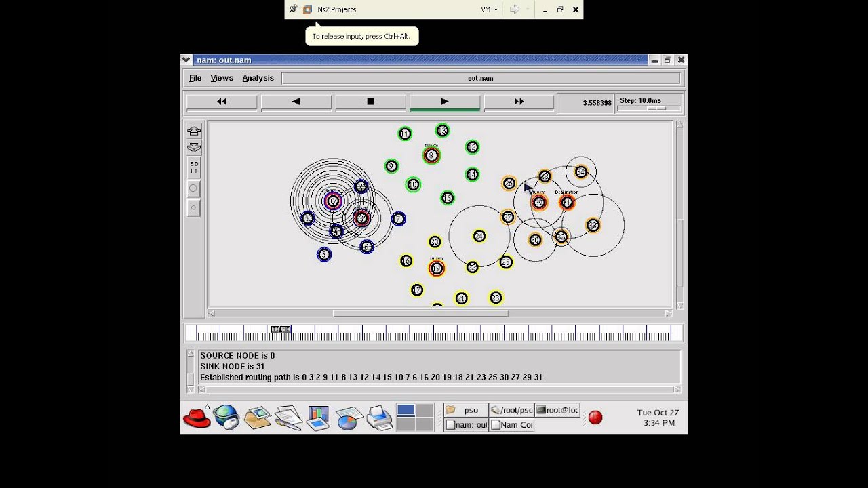Click the zoom in up-arrow icon
The image size is (868, 488).
[194, 131]
